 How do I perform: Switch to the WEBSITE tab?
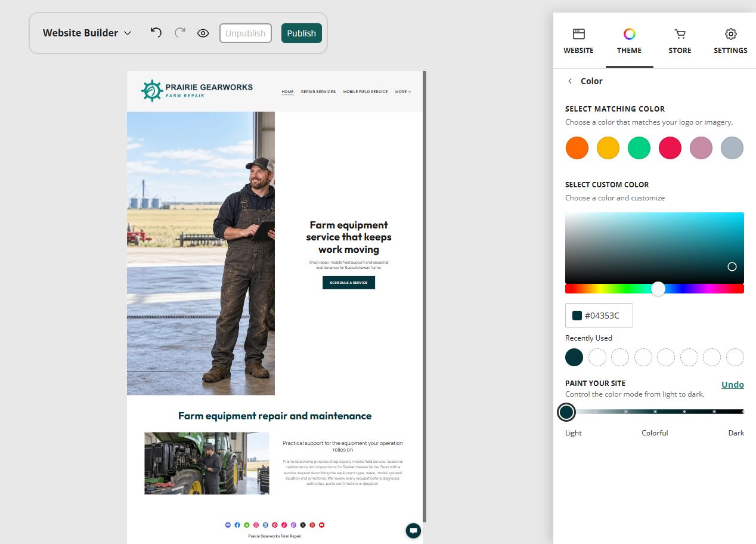578,41
